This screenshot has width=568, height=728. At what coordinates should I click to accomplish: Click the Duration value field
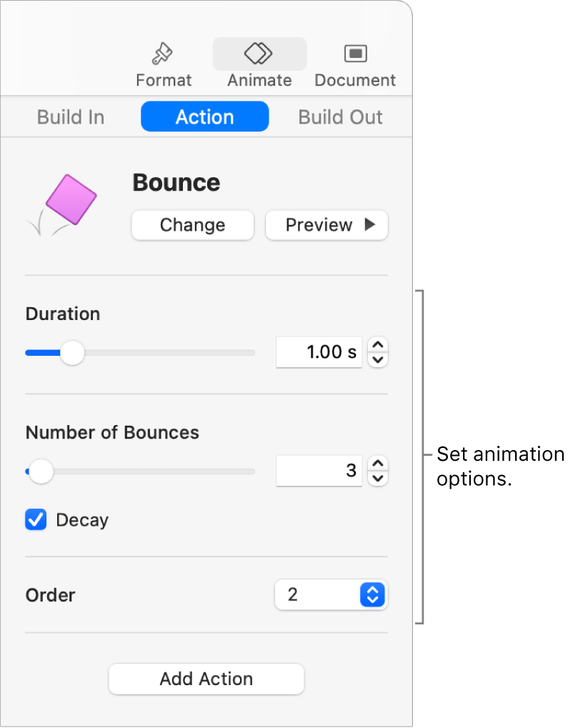tap(319, 352)
